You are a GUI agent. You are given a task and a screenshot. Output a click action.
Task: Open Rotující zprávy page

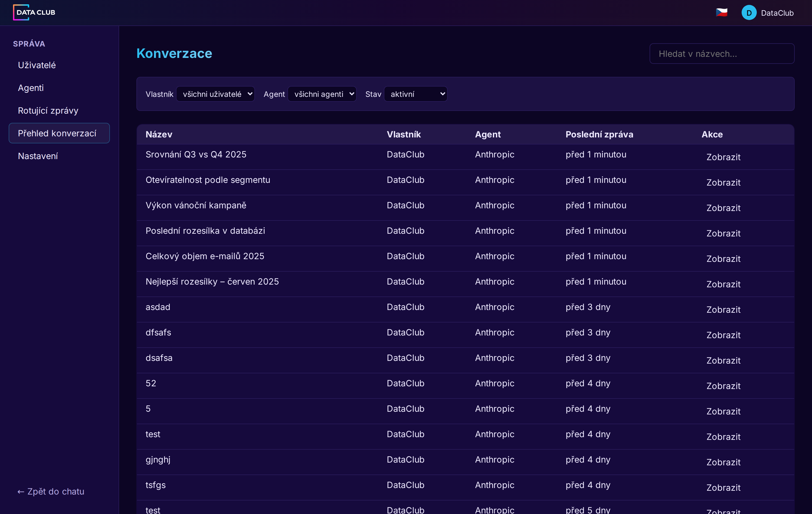[x=59, y=111]
